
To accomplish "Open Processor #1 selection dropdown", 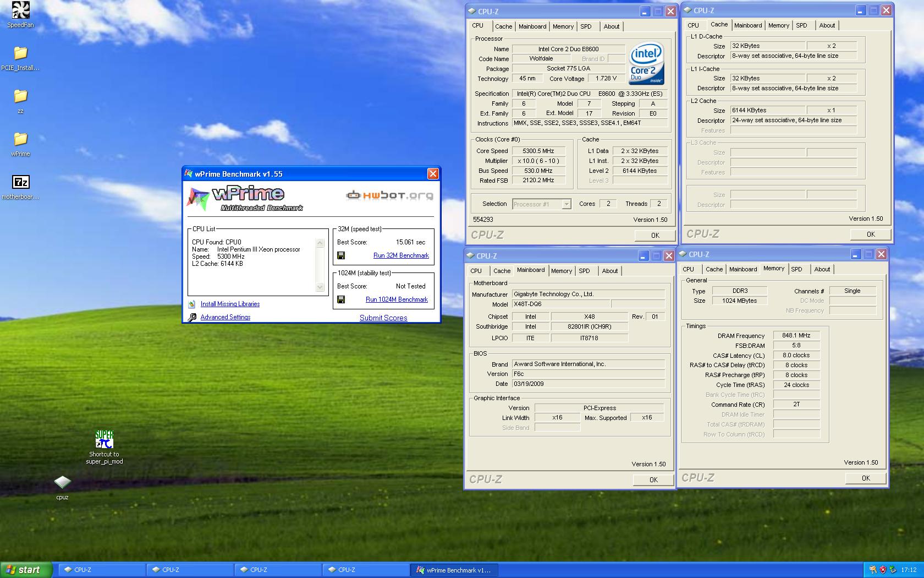I will [x=542, y=204].
